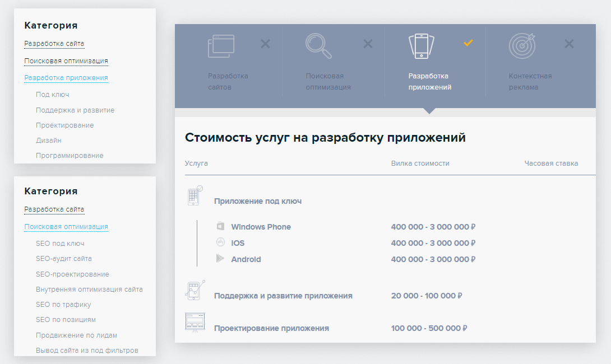Image resolution: width=611 pixels, height=364 pixels.
Task: Toggle the X mark beside Поисковая оптимизация tab
Action: click(x=368, y=44)
